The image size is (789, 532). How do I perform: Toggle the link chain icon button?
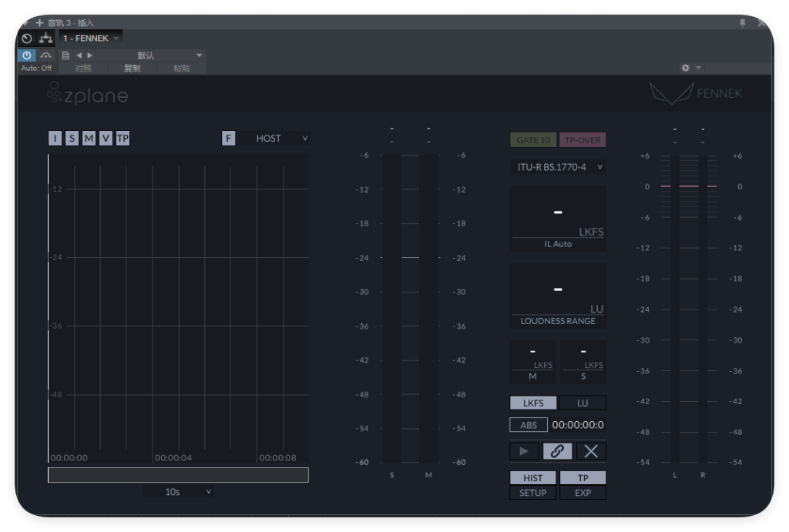pos(557,451)
